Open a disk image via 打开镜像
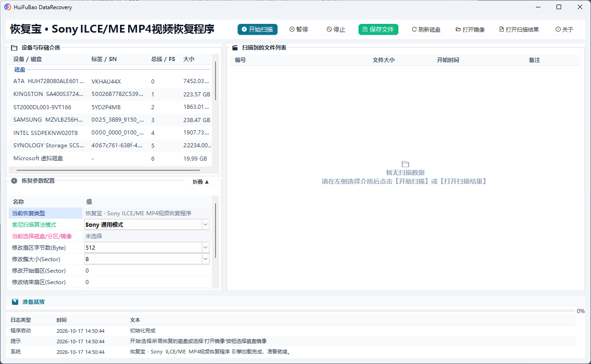The width and height of the screenshot is (591, 364). 470,29
